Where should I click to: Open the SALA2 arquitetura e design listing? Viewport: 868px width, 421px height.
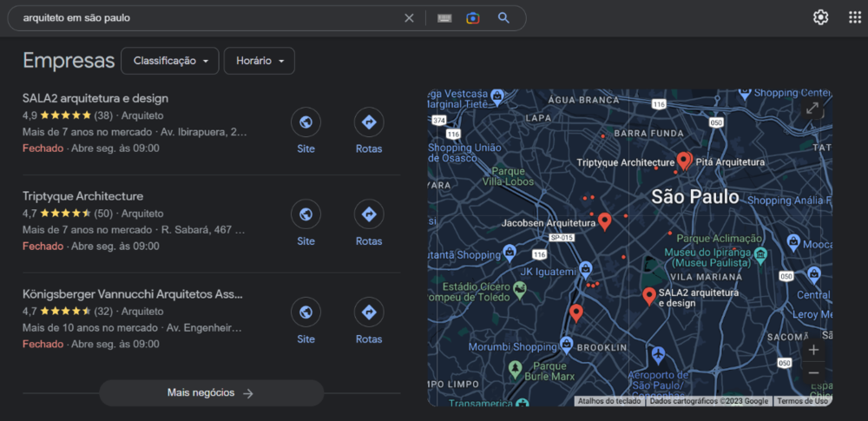click(x=95, y=99)
